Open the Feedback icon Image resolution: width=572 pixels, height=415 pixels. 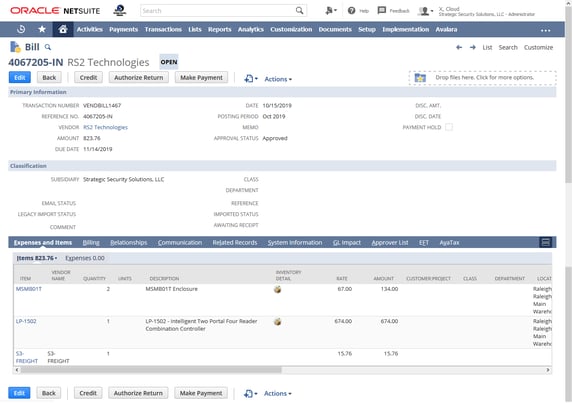[x=382, y=10]
